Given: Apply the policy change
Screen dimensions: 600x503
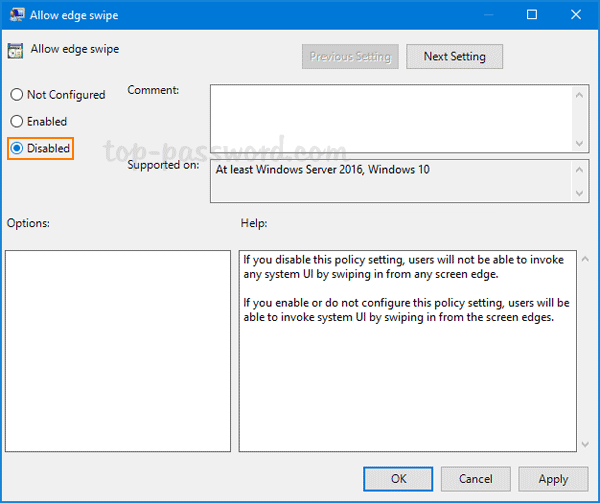Looking at the screenshot, I should (x=553, y=479).
